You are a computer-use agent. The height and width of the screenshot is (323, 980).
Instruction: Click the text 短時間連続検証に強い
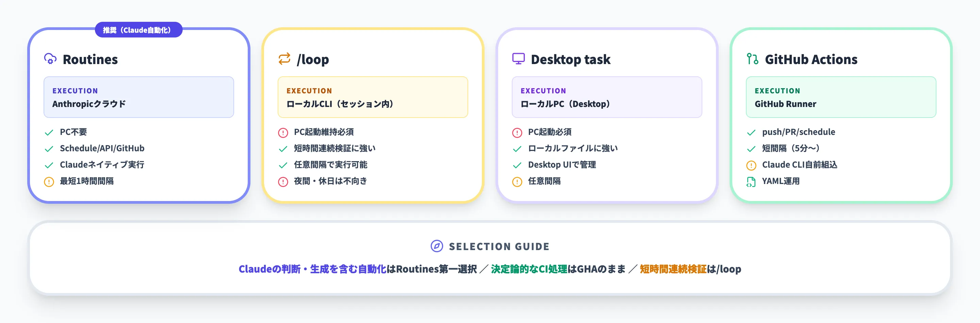[x=335, y=149]
